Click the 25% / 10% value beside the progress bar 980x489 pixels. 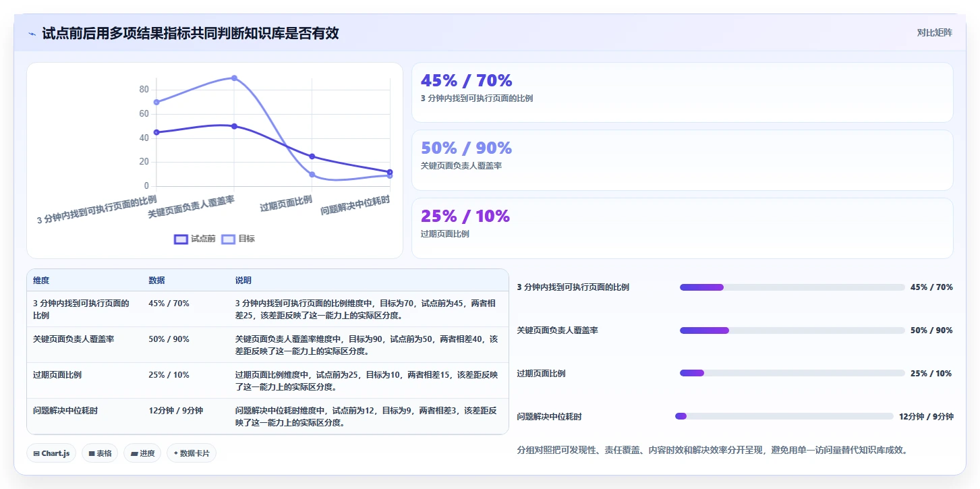931,374
